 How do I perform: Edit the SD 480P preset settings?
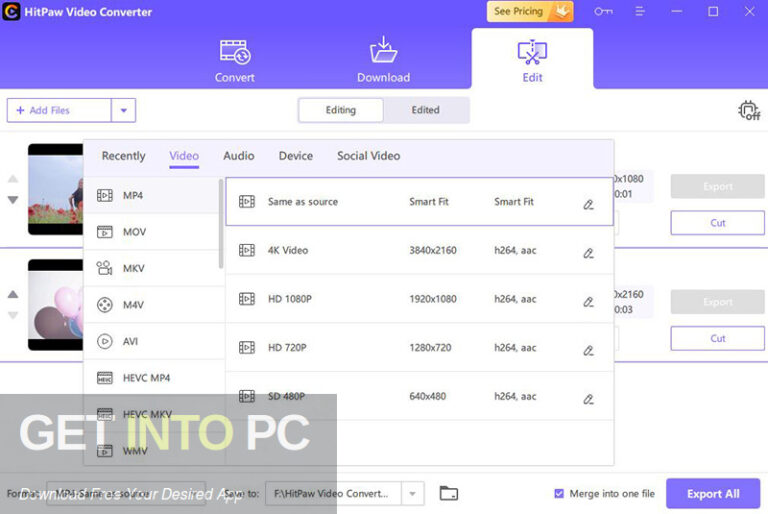pos(588,399)
